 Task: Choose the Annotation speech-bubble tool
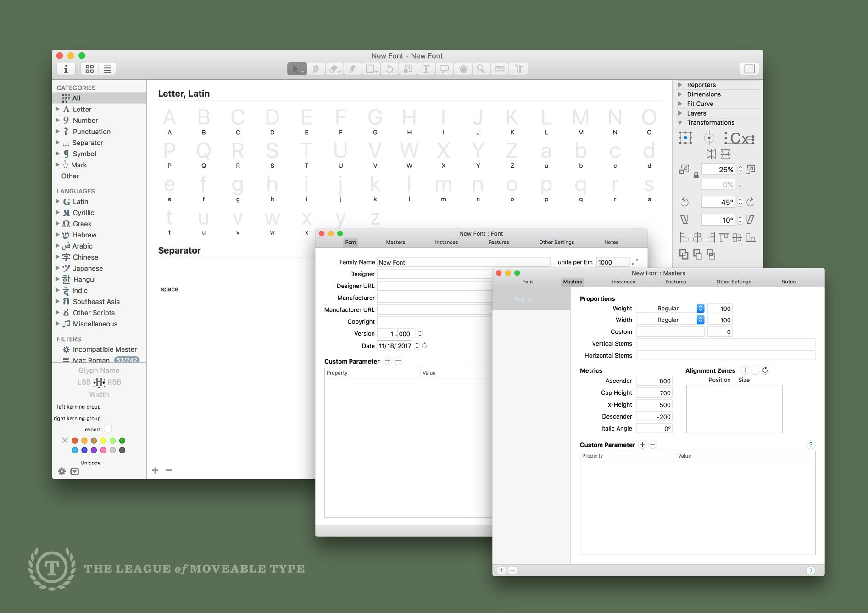[444, 69]
